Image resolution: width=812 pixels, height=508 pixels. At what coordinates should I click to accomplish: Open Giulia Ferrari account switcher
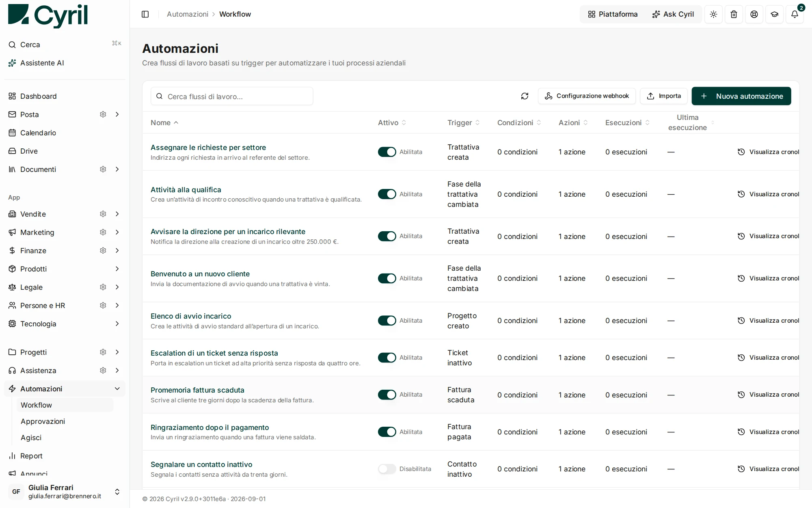pos(65,491)
